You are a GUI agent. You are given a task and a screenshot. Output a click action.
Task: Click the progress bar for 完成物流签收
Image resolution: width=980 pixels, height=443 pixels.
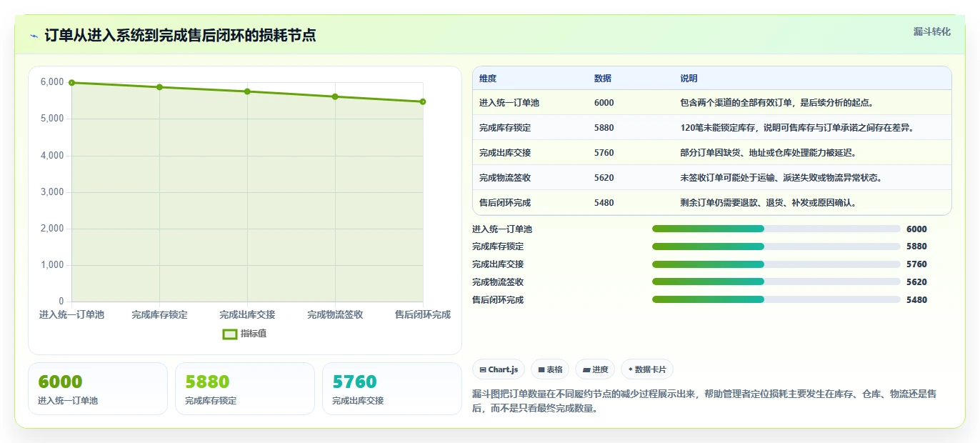pyautogui.click(x=776, y=282)
